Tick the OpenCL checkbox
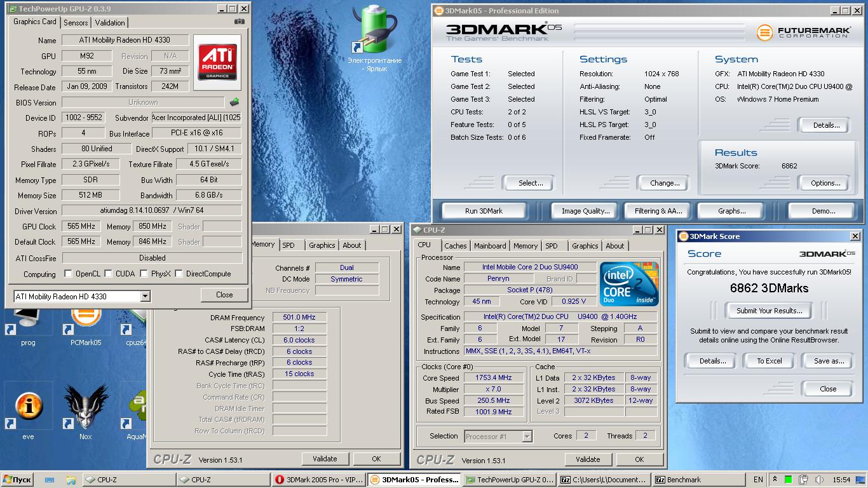The height and width of the screenshot is (488, 868). click(69, 274)
